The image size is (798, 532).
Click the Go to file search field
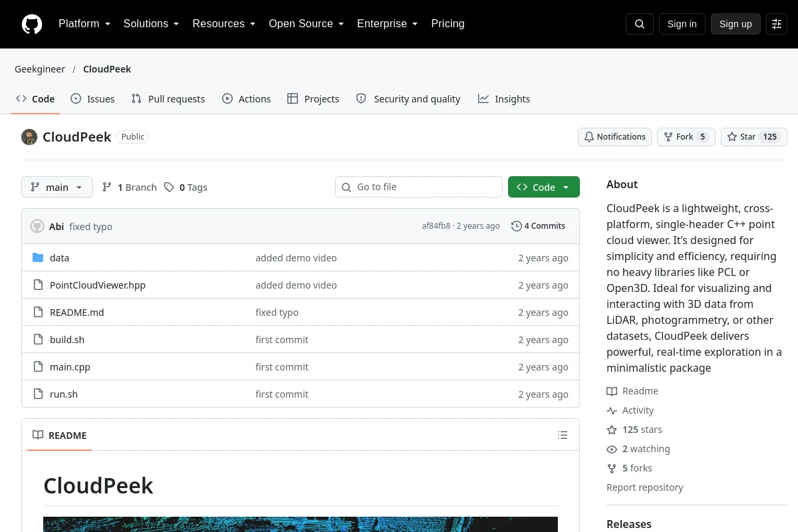click(x=419, y=188)
